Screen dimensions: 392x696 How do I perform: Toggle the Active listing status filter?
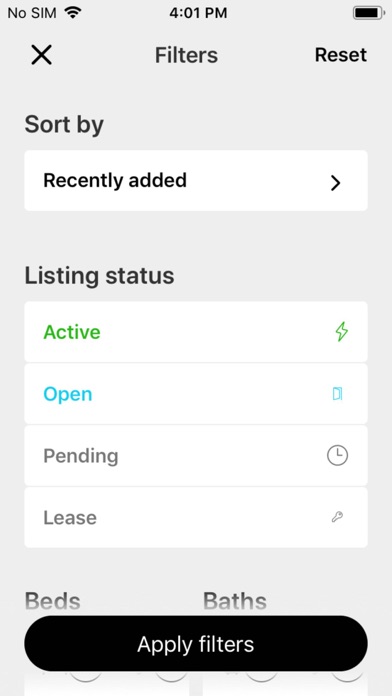click(x=196, y=332)
